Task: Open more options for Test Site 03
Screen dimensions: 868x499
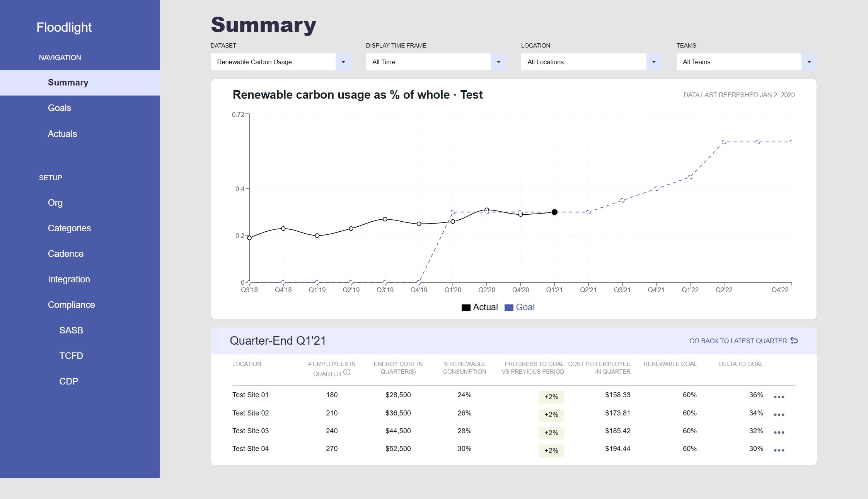Action: pyautogui.click(x=779, y=432)
